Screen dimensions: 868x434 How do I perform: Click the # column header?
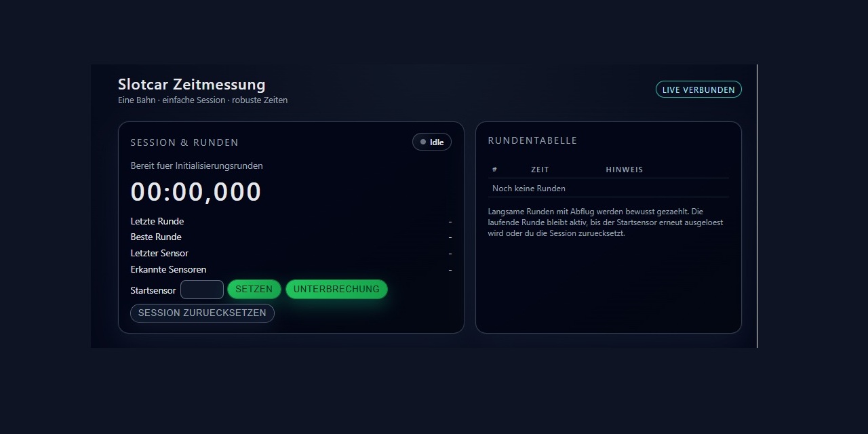495,170
